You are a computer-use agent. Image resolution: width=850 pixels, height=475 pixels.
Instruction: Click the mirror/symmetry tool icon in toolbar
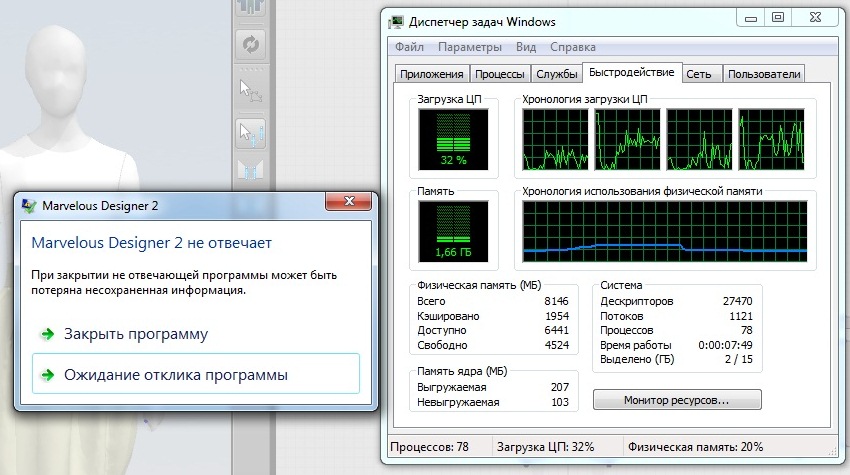tap(250, 170)
